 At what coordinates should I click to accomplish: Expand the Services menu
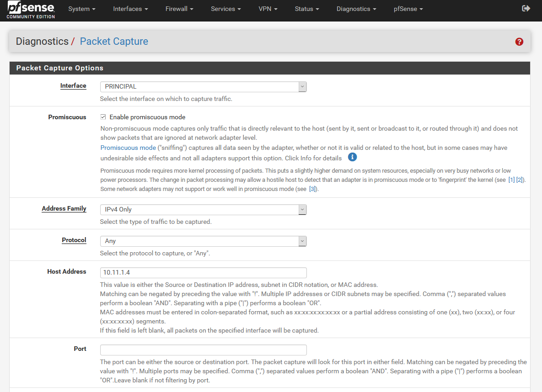point(226,9)
